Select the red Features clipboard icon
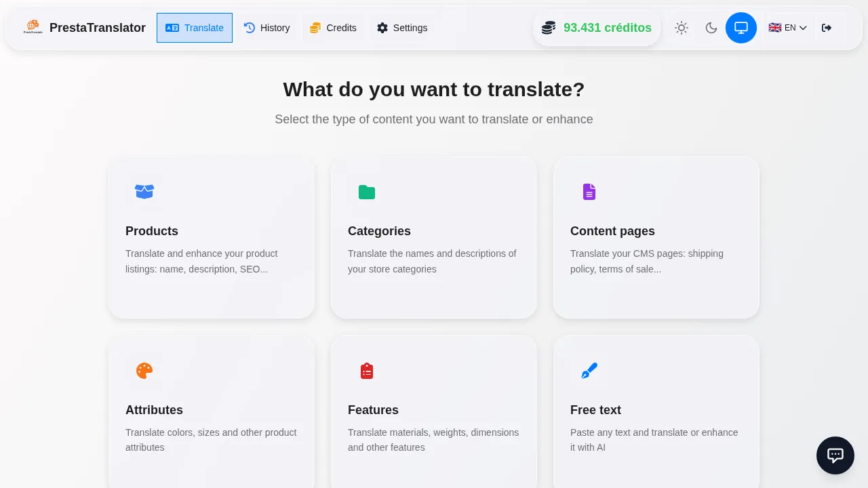 [x=367, y=371]
